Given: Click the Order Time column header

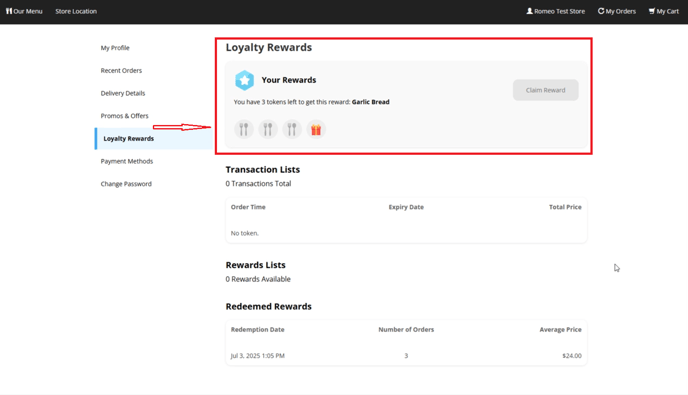Looking at the screenshot, I should [248, 207].
